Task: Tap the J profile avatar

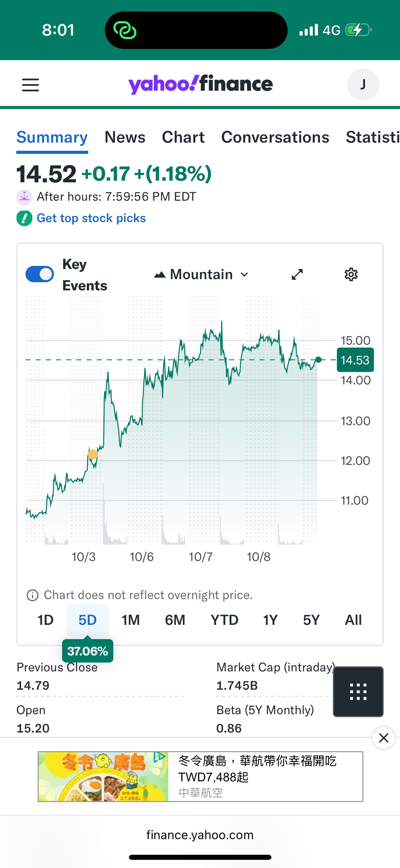Action: [363, 84]
